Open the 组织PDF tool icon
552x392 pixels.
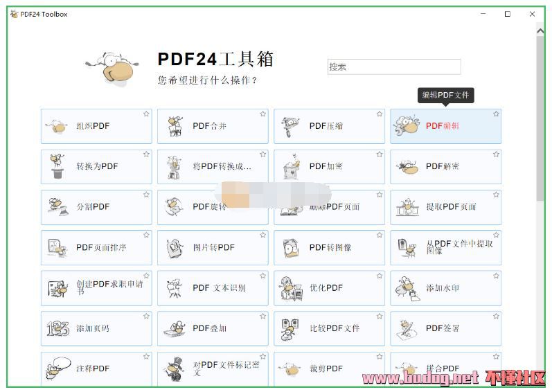tap(56, 126)
